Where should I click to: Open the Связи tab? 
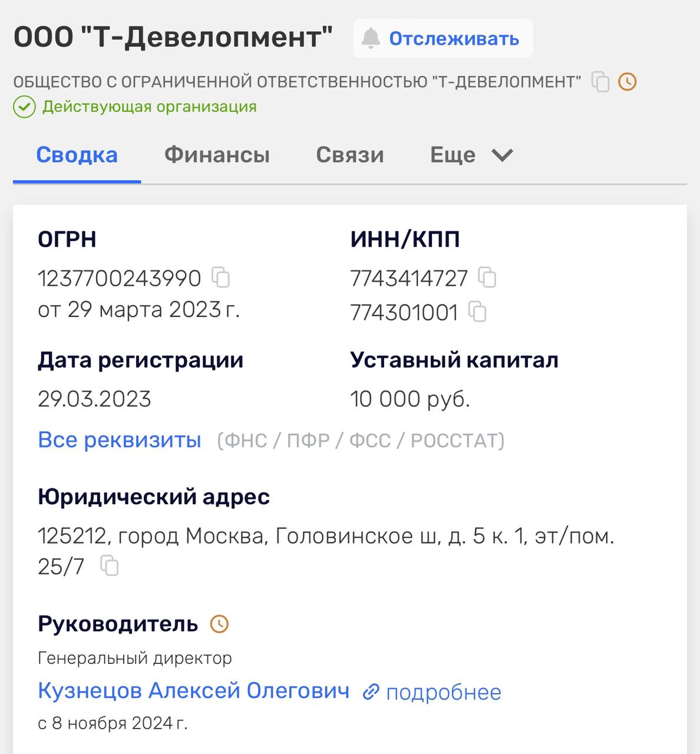[x=350, y=155]
